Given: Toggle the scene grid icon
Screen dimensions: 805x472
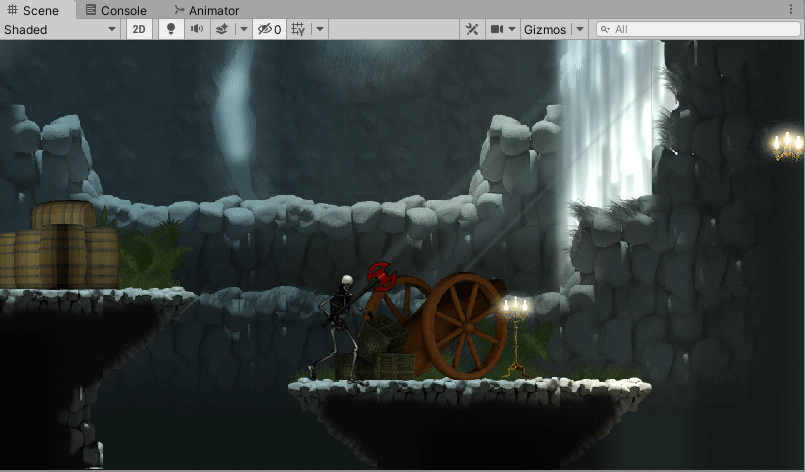Looking at the screenshot, I should pyautogui.click(x=298, y=29).
